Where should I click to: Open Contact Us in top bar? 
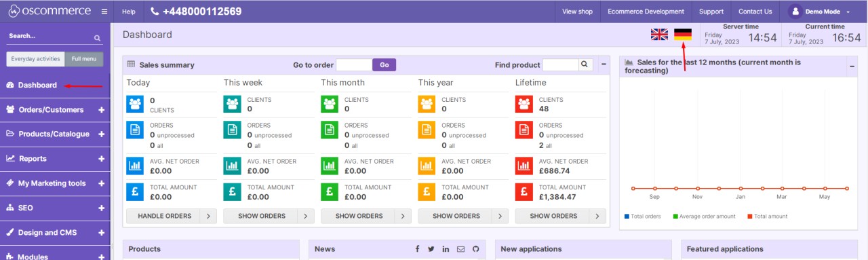pyautogui.click(x=755, y=12)
